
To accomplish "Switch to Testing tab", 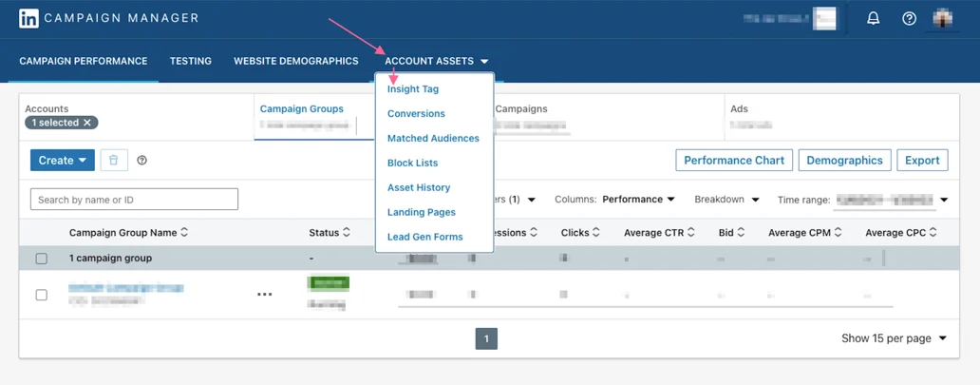I will (x=191, y=62).
